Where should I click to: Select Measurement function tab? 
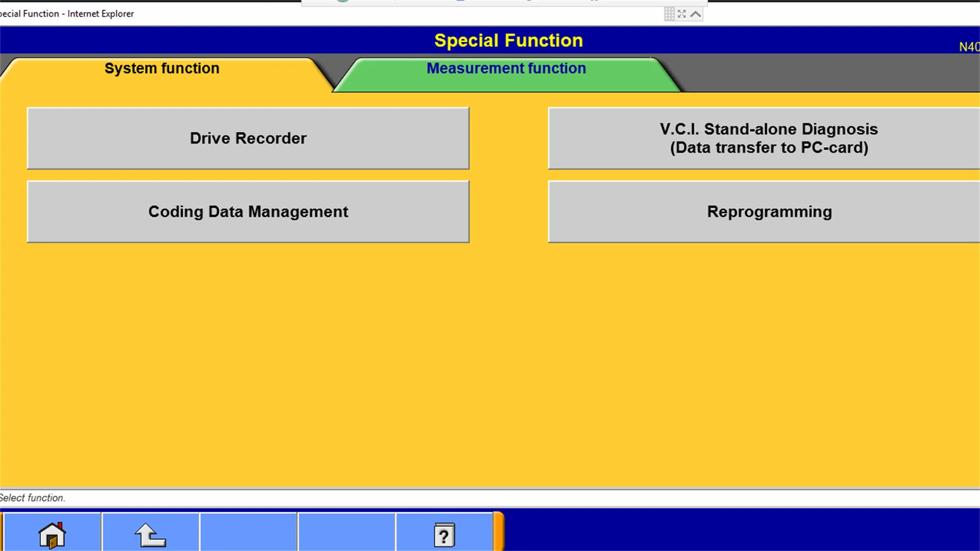pyautogui.click(x=506, y=68)
